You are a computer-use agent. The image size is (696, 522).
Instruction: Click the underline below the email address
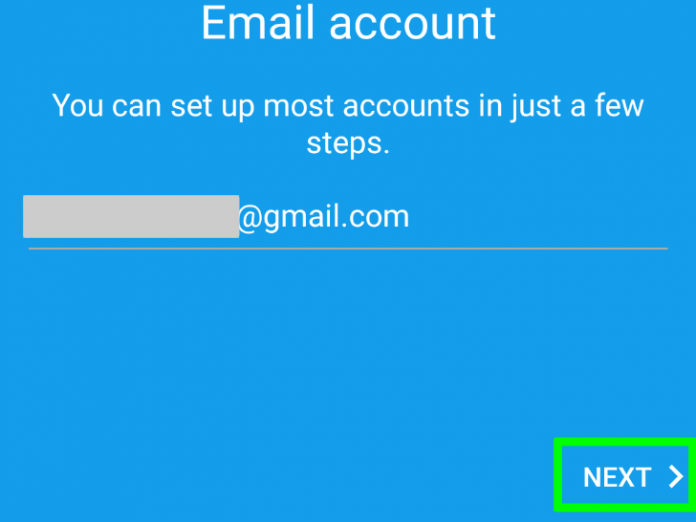click(x=348, y=249)
